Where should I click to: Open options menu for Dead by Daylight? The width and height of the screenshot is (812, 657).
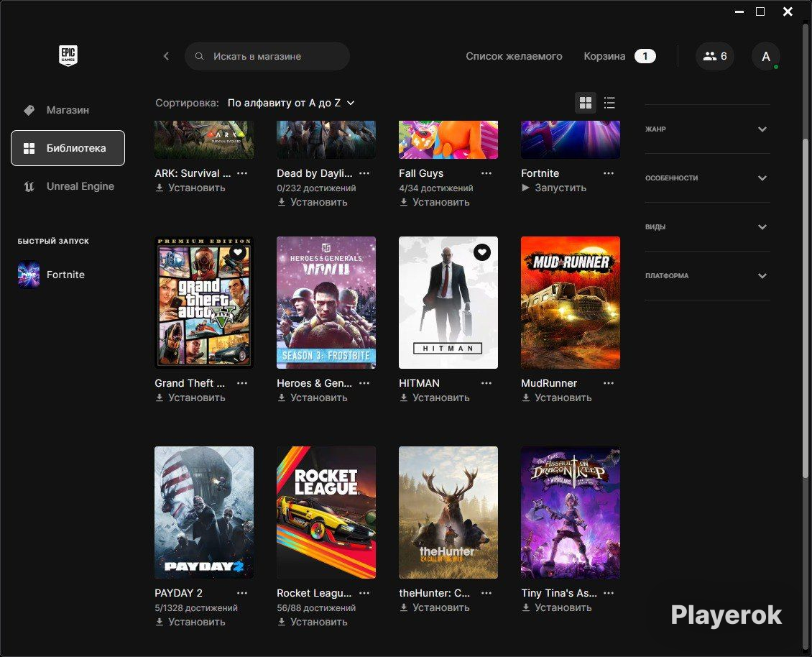(x=364, y=173)
